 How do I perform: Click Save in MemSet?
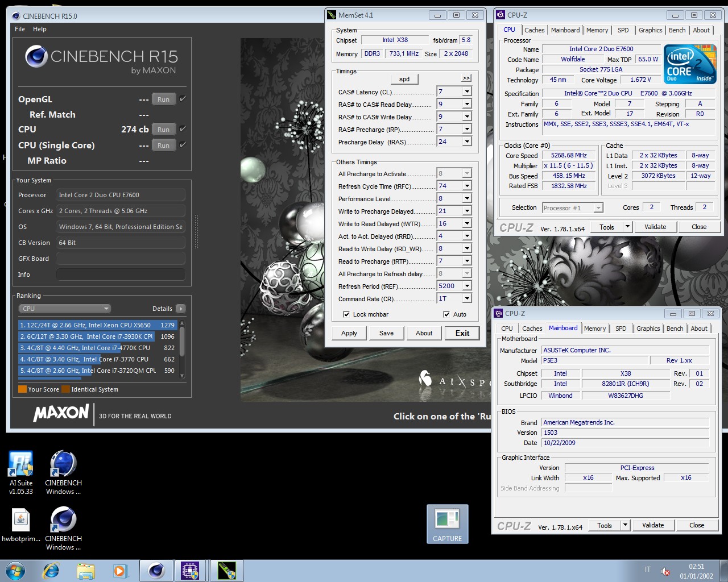pyautogui.click(x=386, y=333)
